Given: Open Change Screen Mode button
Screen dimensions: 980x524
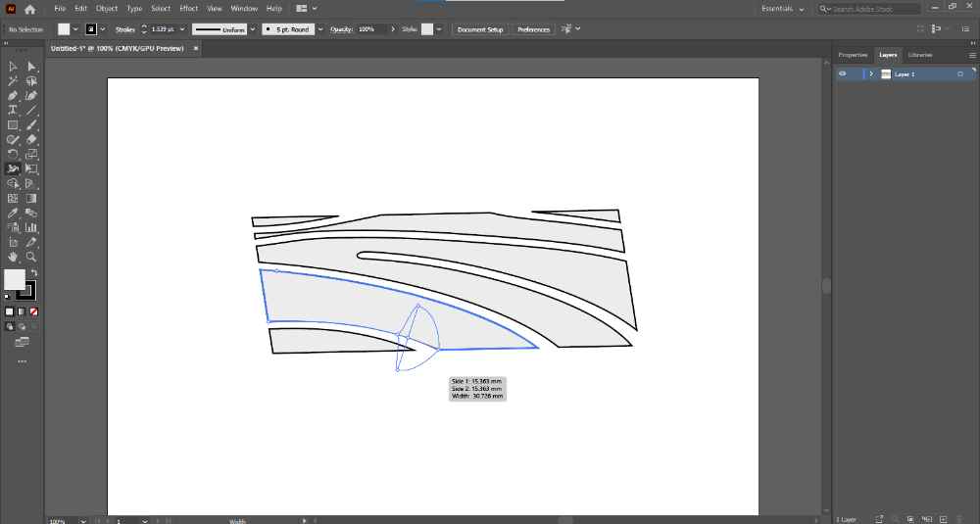Looking at the screenshot, I should click(x=22, y=342).
